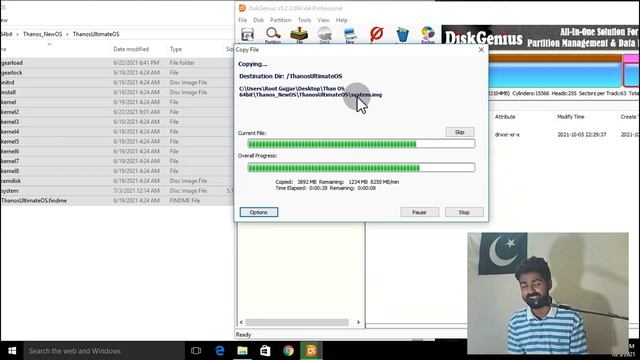Click the horizontal scrollbar thumb in DiskGenius pane
The height and width of the screenshot is (360, 640).
tap(297, 322)
